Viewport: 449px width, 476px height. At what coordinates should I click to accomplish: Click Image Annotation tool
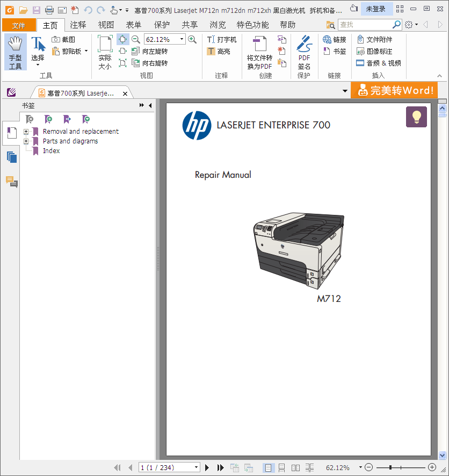click(x=374, y=51)
